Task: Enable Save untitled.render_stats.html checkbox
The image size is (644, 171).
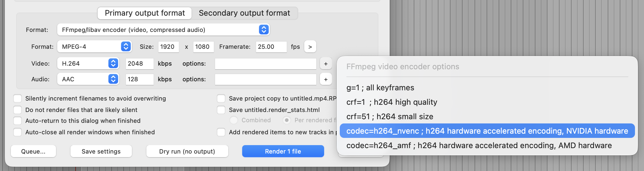Action: point(221,110)
